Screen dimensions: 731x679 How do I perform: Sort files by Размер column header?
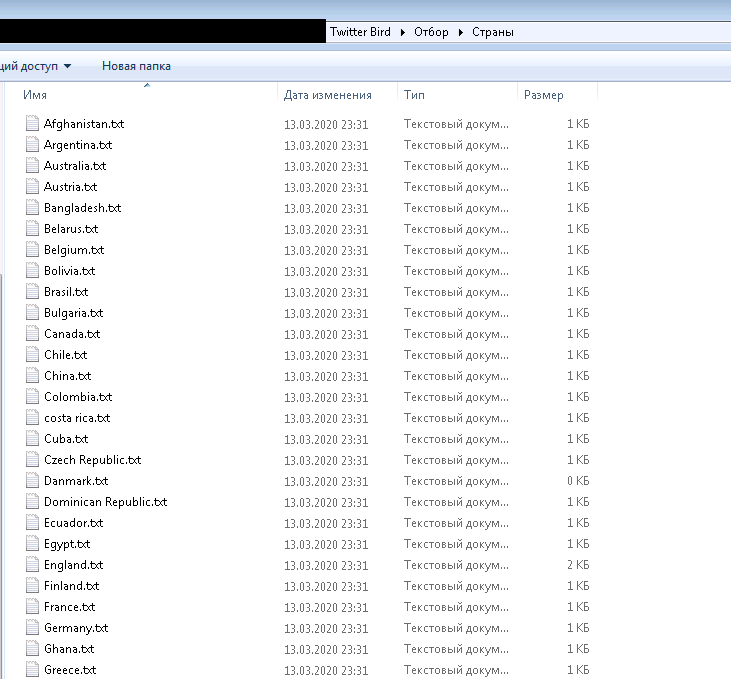point(543,95)
